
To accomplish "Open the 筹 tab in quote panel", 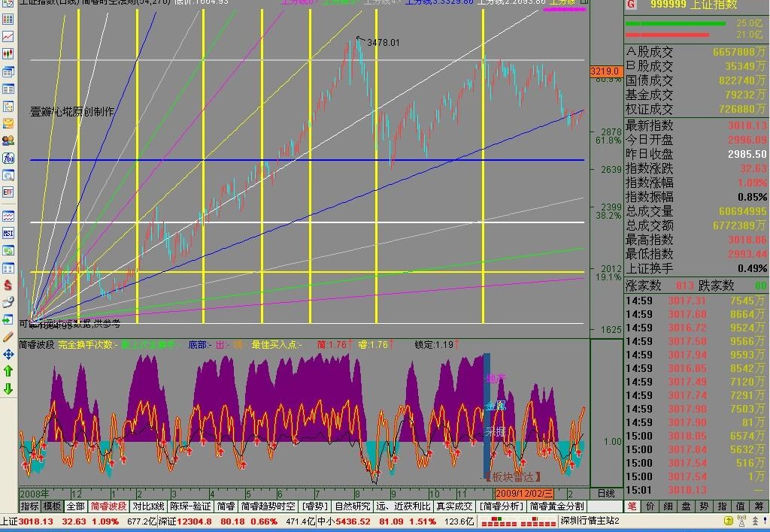I will 759,506.
